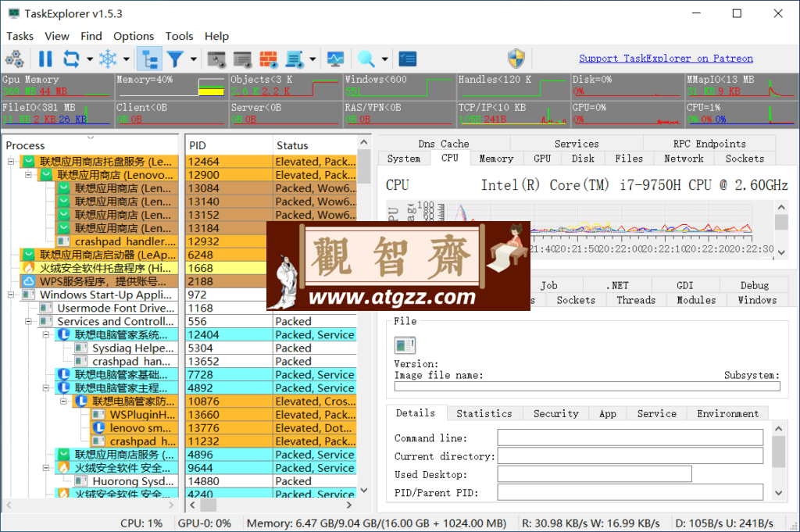Open dropdown arrow beside magnifier icon
Screen dimensions: 800x532
point(384,59)
